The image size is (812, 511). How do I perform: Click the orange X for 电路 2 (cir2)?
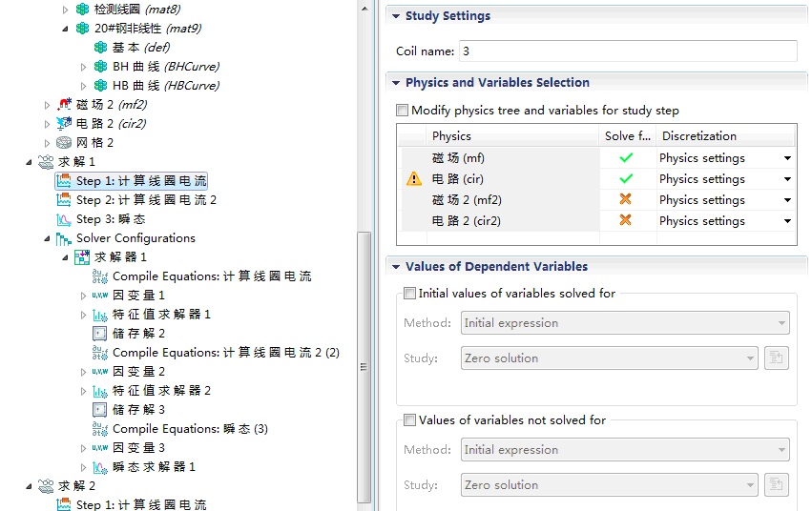click(626, 220)
